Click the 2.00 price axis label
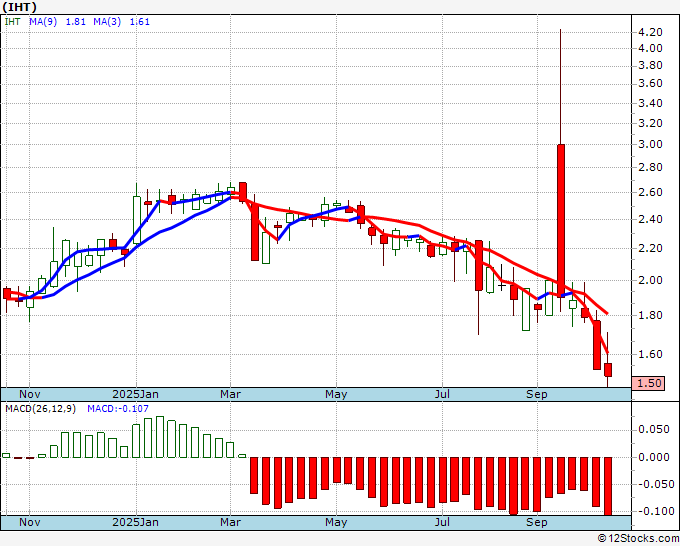 pos(651,280)
